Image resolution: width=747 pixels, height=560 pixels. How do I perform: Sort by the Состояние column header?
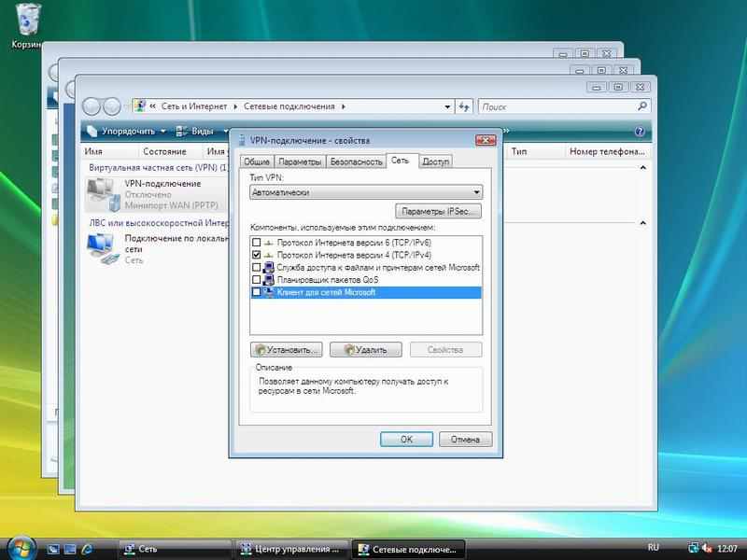[164, 151]
